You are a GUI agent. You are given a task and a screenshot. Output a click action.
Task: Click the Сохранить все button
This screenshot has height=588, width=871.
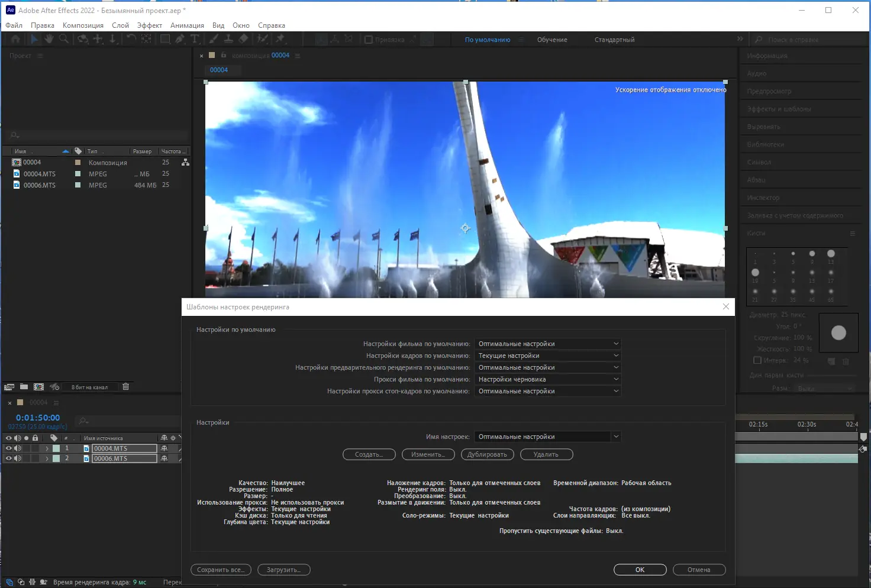coord(221,570)
